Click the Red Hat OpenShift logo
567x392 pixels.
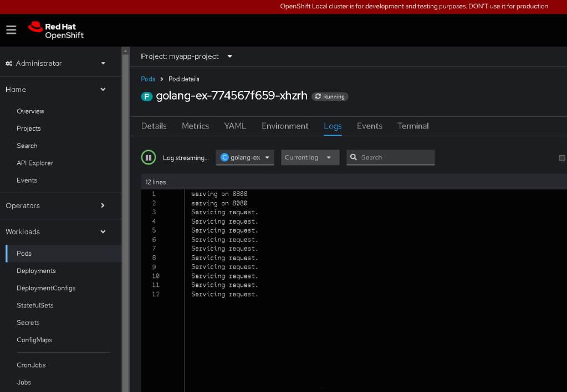pos(55,30)
